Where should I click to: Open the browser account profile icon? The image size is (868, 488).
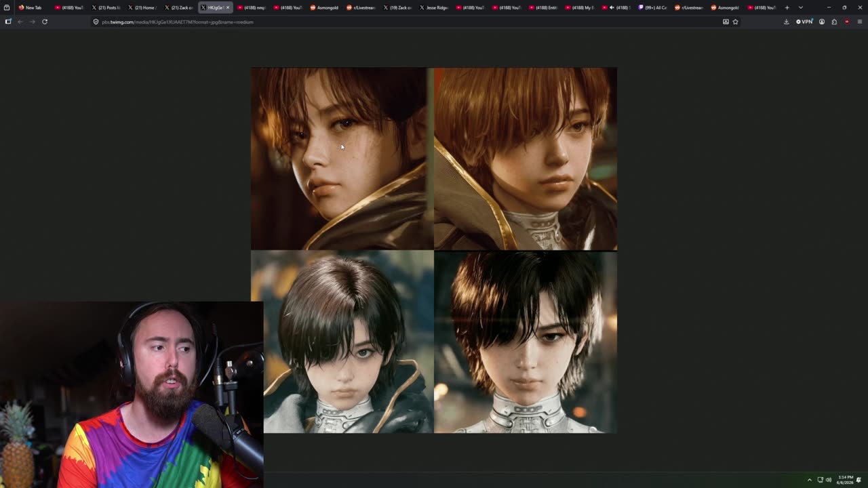822,22
